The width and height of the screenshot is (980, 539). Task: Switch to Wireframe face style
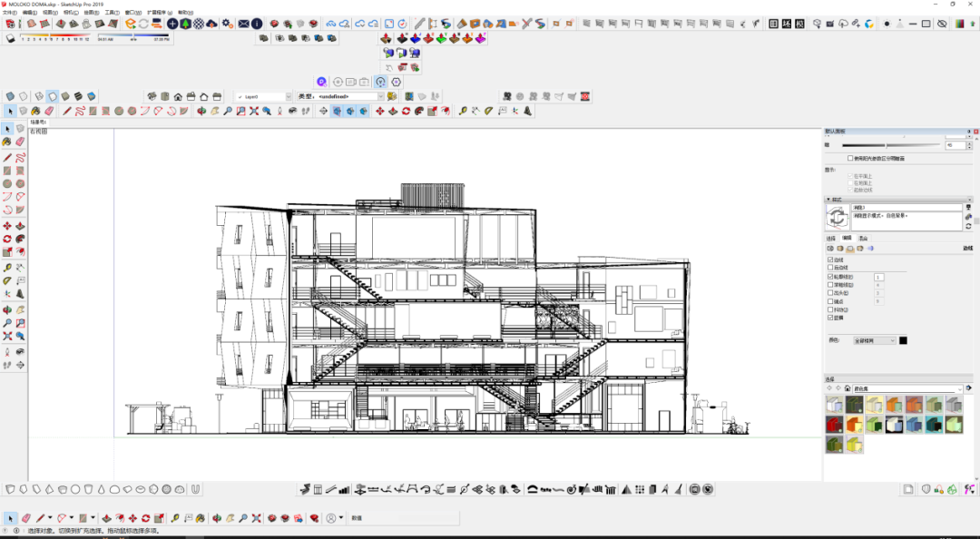point(39,96)
